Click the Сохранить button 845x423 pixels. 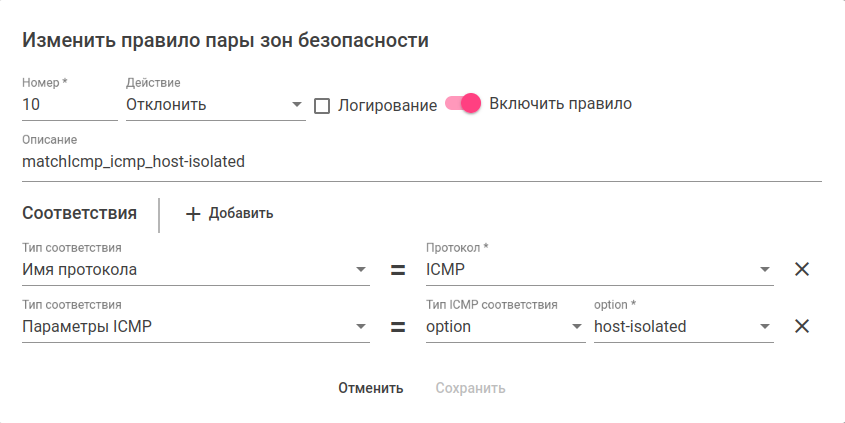coord(470,388)
